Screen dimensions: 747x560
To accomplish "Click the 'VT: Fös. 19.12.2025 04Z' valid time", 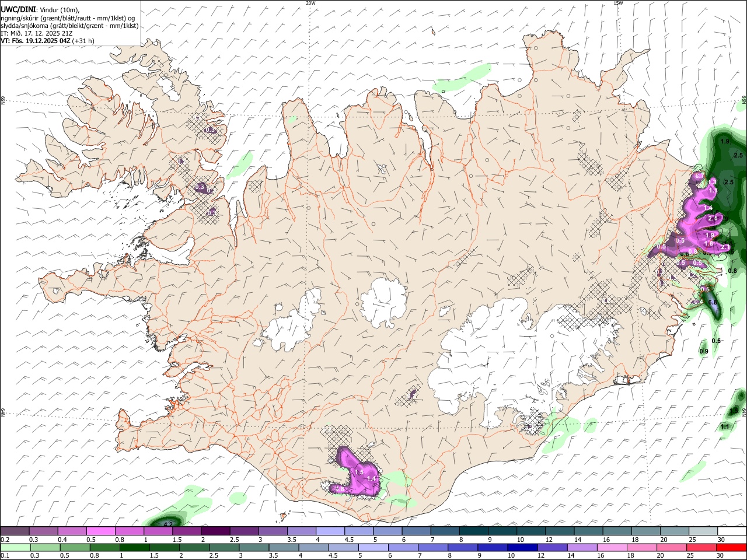I will 36,41.
